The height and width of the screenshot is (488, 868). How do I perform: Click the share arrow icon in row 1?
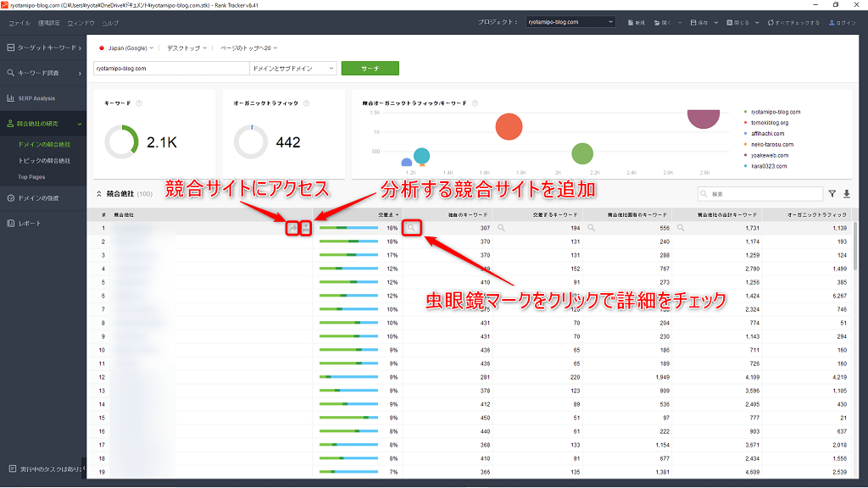(x=293, y=228)
